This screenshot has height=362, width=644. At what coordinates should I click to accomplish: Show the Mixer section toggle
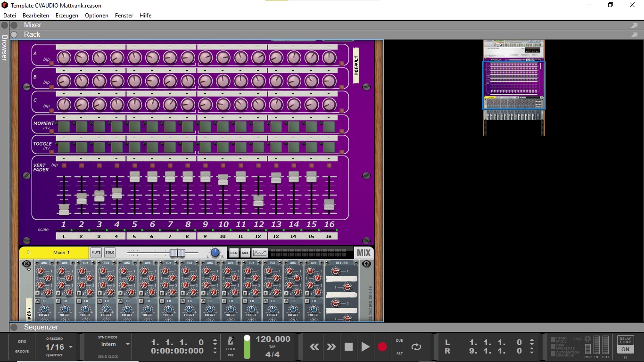(14, 25)
